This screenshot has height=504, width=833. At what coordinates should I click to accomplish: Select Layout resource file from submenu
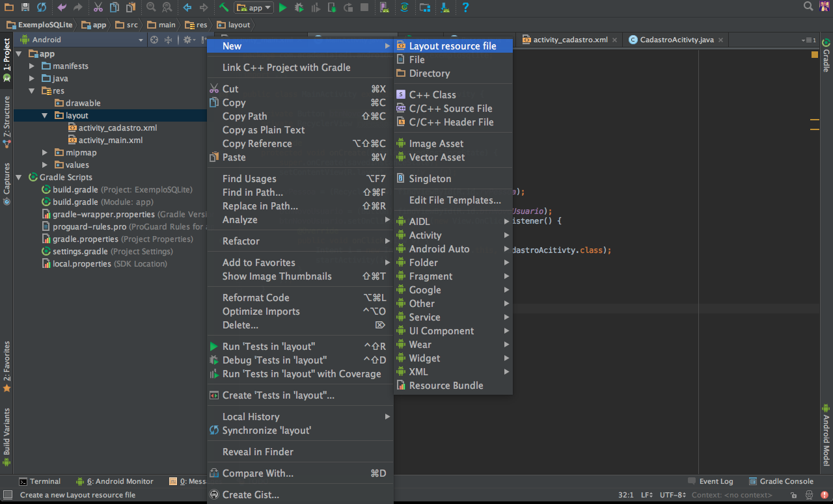[x=452, y=46]
